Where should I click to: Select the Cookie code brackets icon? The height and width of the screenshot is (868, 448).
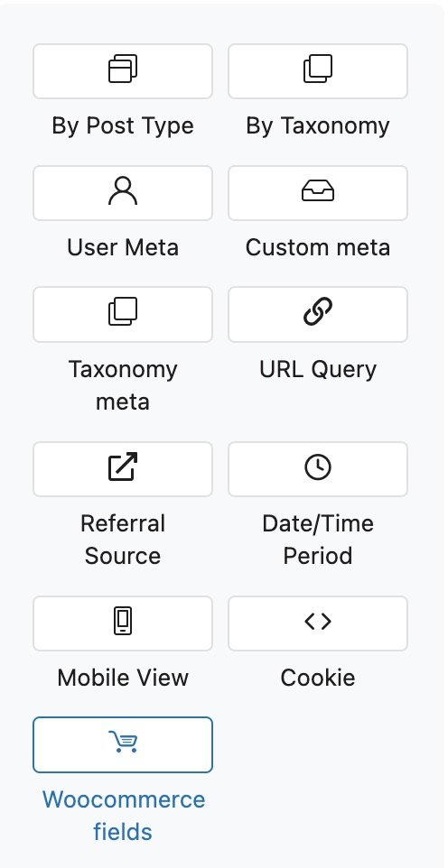(x=318, y=622)
